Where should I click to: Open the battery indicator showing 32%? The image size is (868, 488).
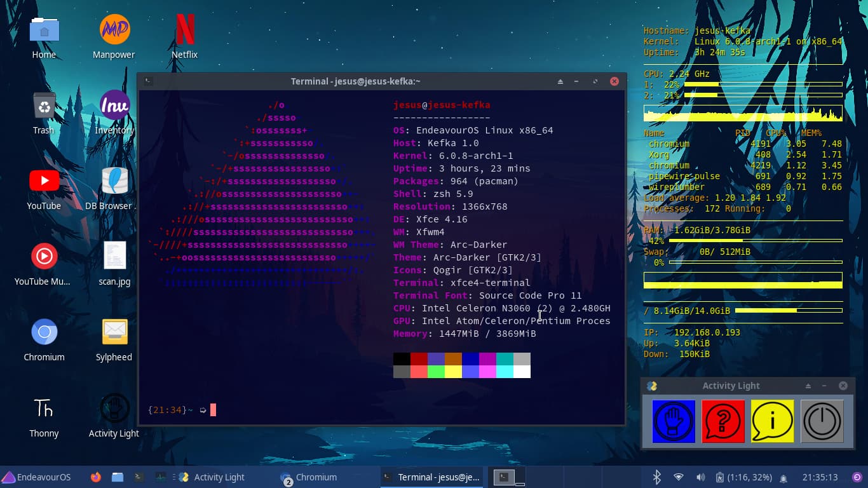tap(743, 477)
